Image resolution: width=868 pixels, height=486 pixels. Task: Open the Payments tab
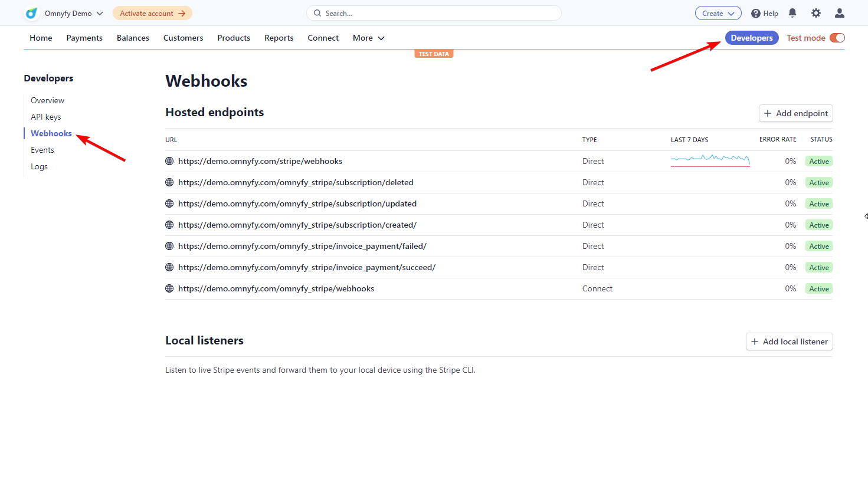coord(84,38)
